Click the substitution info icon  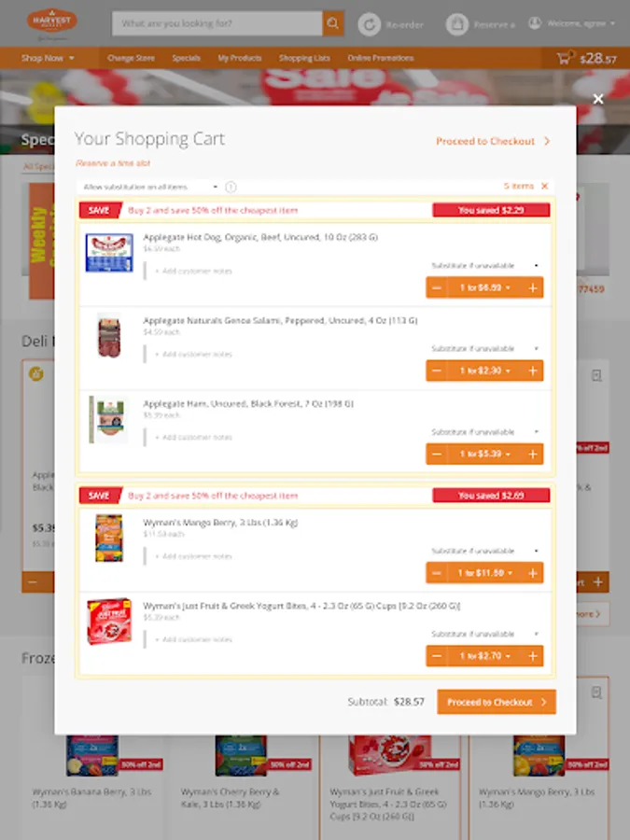pyautogui.click(x=231, y=187)
